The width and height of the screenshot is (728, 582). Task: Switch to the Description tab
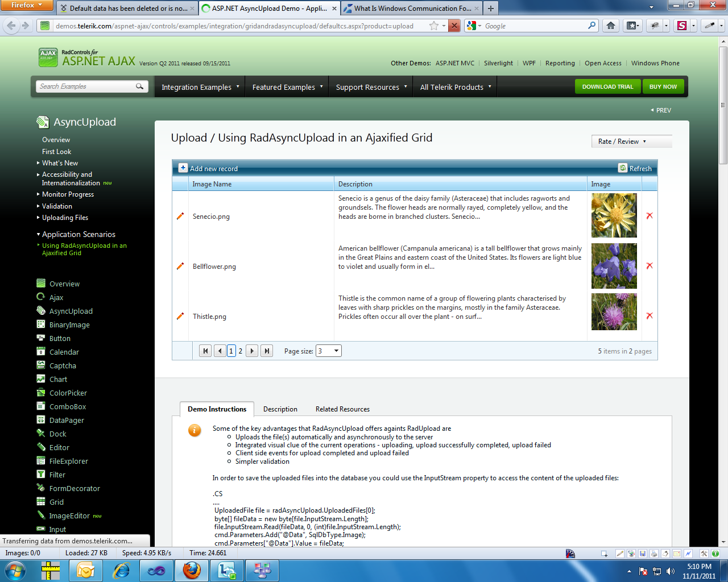[x=280, y=409]
